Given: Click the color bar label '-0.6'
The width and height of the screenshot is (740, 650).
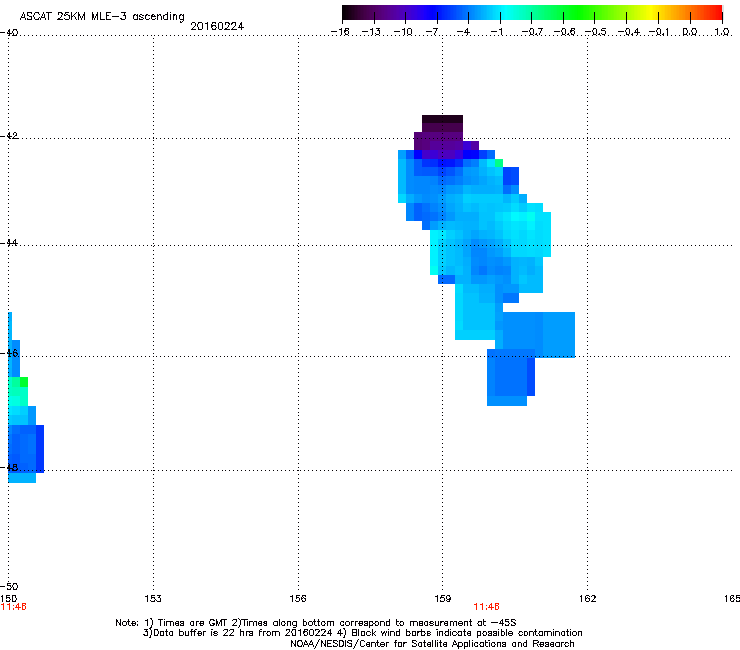Looking at the screenshot, I should (x=564, y=32).
